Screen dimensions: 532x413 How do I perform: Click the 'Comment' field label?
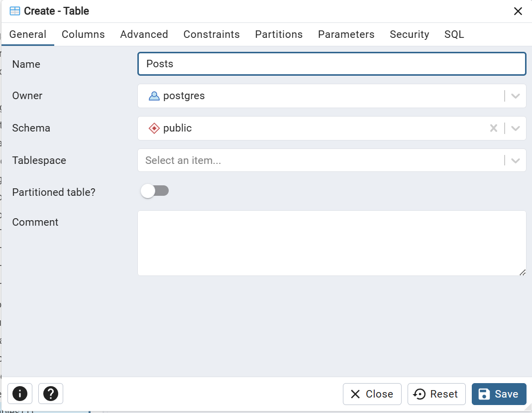point(35,222)
